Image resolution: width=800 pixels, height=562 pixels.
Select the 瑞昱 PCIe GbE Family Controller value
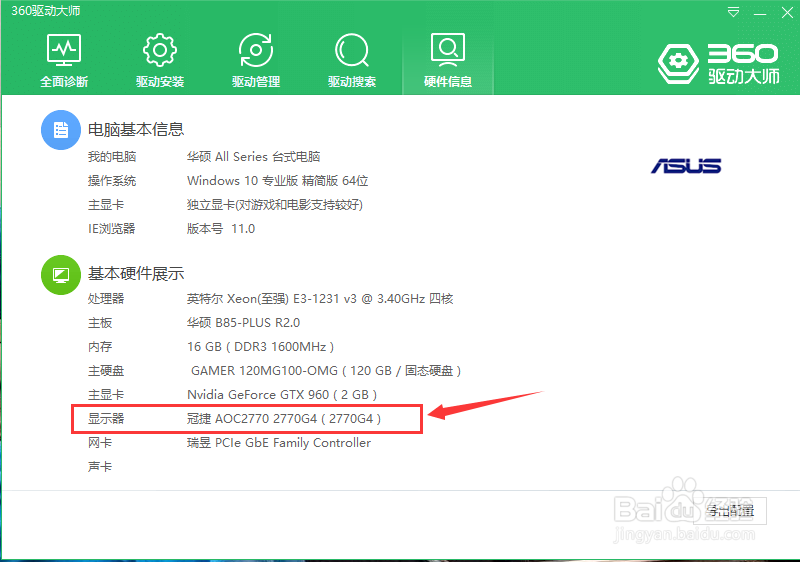pyautogui.click(x=279, y=443)
